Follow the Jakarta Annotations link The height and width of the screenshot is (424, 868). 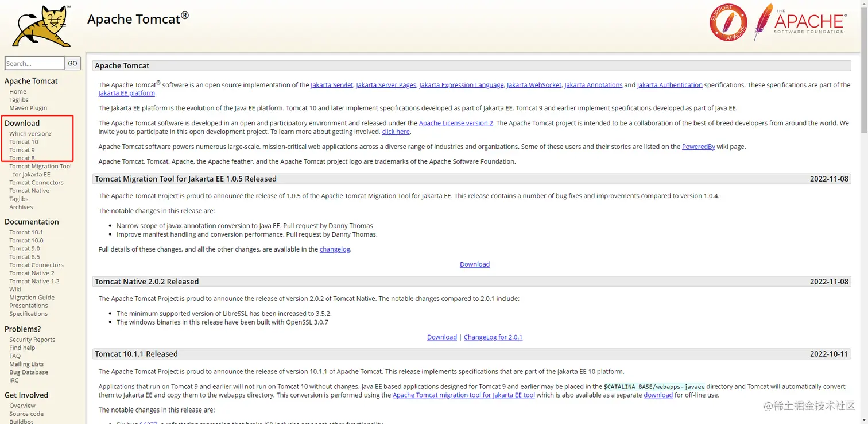pos(594,84)
